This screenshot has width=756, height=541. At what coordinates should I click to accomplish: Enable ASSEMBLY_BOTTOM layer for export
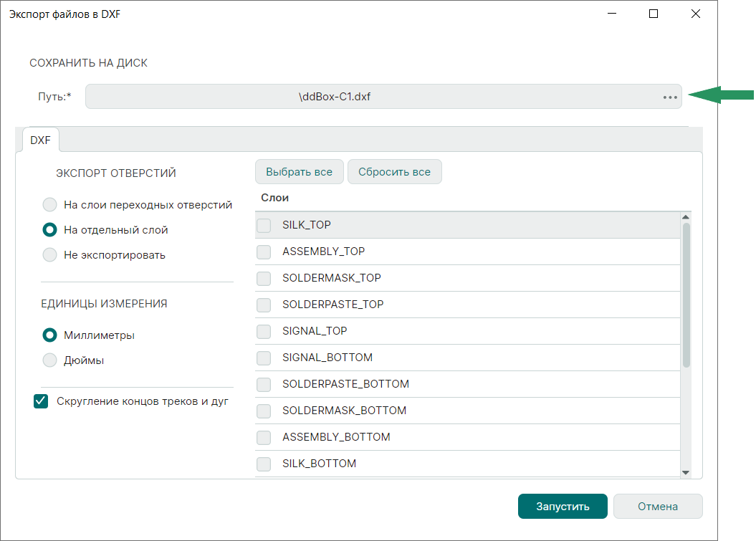click(x=264, y=437)
